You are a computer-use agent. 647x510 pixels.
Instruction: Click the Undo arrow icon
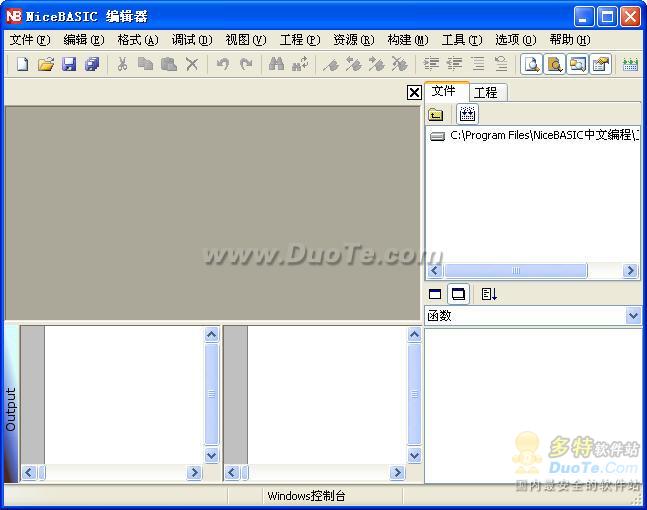click(x=222, y=64)
